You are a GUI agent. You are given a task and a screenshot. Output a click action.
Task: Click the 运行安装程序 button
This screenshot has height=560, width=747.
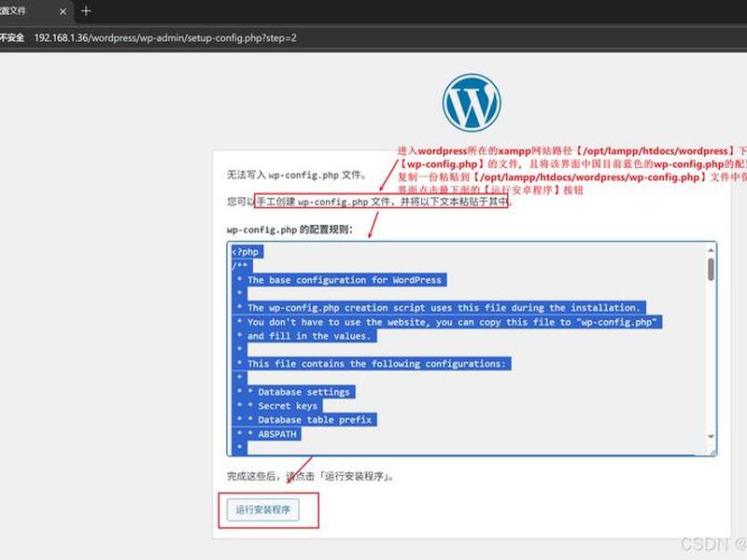coord(263,510)
